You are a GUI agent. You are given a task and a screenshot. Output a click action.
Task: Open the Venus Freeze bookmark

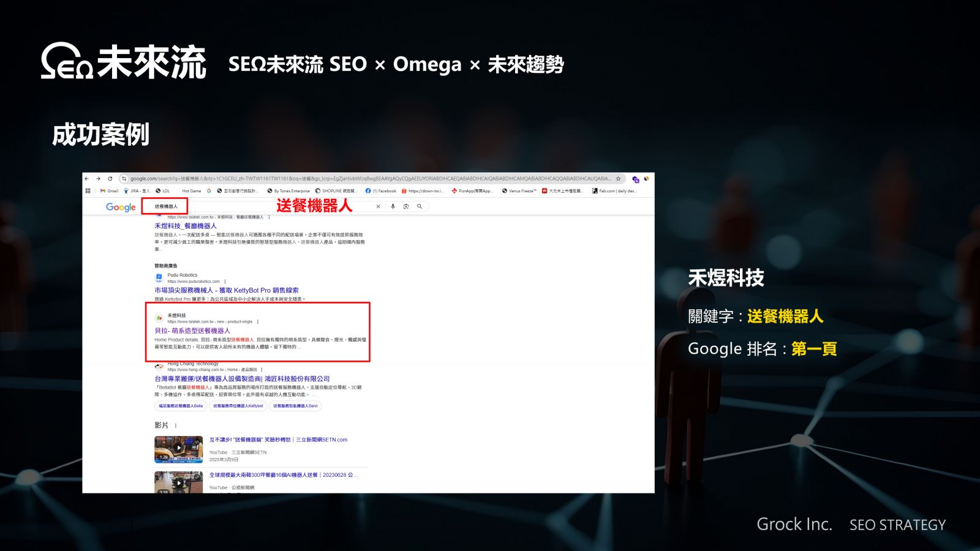click(x=519, y=191)
